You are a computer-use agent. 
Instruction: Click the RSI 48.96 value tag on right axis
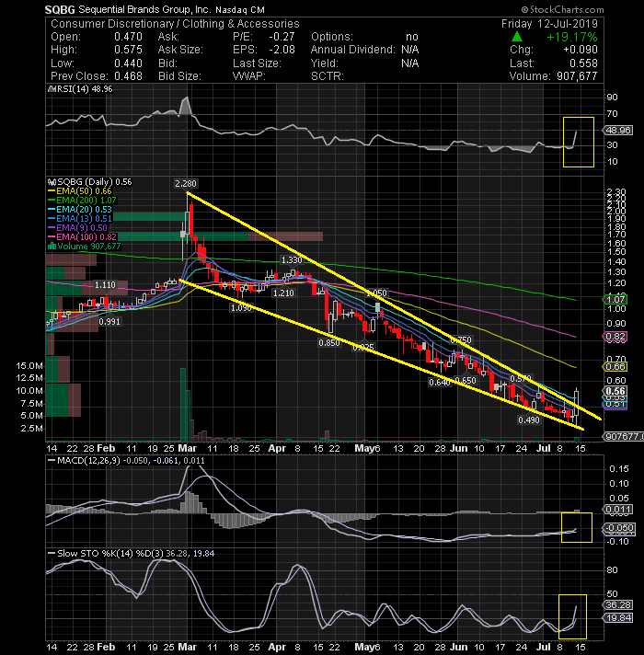pyautogui.click(x=617, y=131)
